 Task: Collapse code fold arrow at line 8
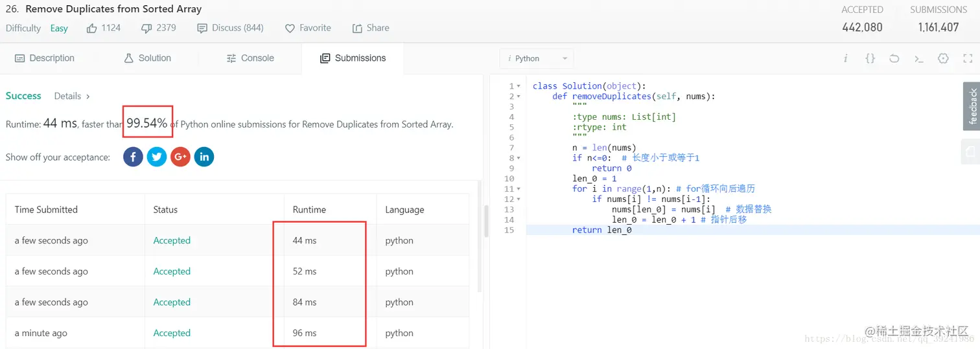519,158
